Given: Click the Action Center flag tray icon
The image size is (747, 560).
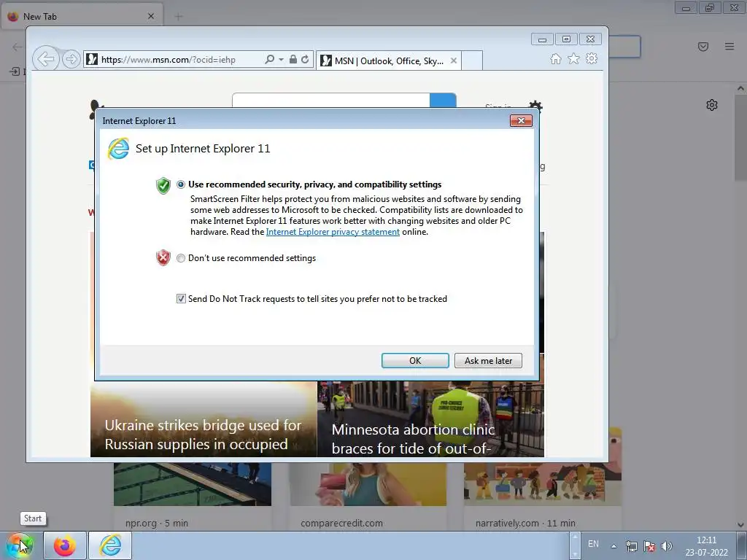Looking at the screenshot, I should [x=649, y=546].
